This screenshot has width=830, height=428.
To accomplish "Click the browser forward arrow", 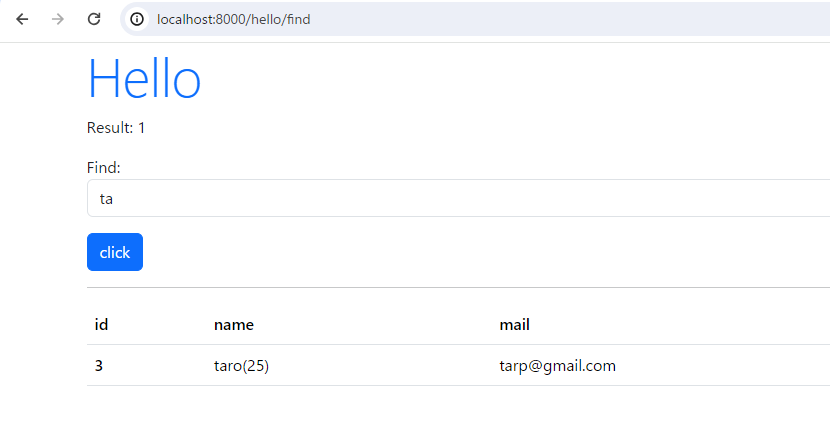I will tap(58, 20).
